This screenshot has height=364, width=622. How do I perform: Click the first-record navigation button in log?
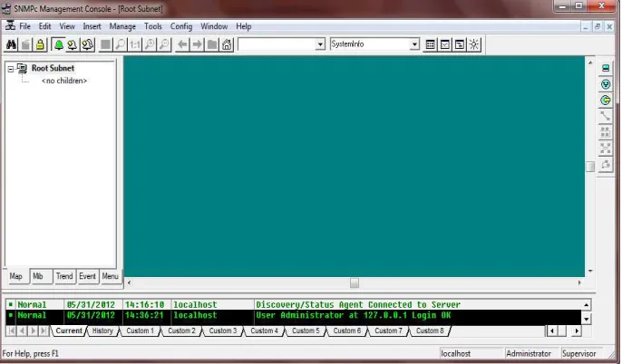[12, 330]
